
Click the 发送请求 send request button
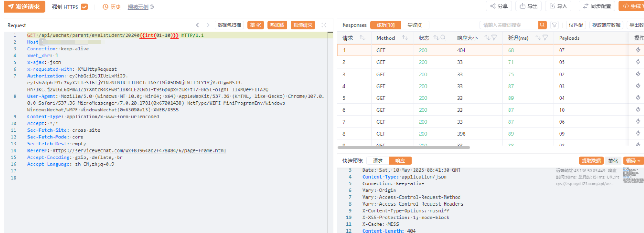click(24, 7)
